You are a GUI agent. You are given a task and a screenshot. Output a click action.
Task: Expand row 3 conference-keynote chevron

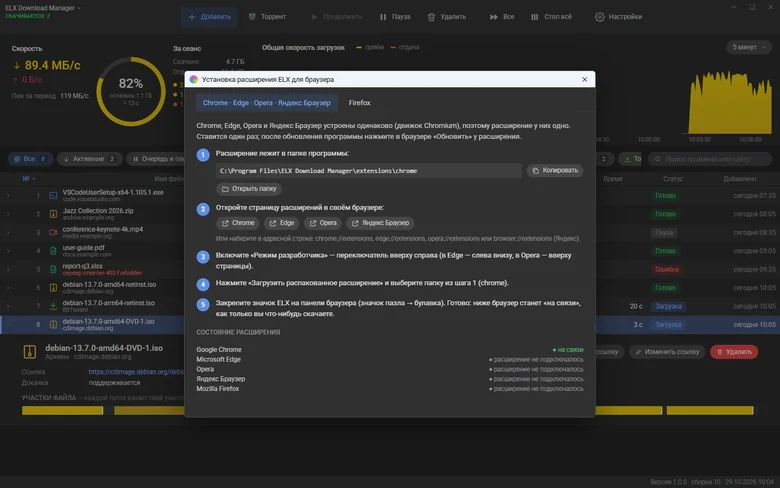point(8,232)
